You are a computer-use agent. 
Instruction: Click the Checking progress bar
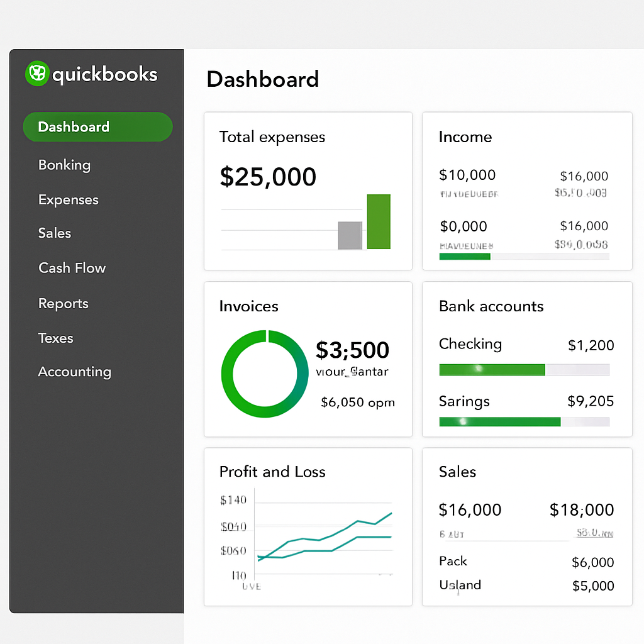coord(525,370)
